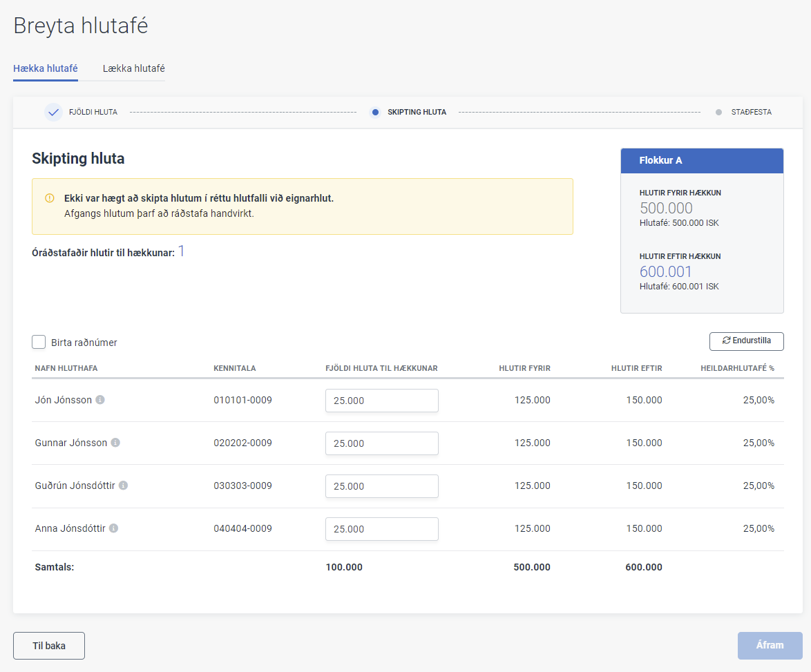Click the completed checkmark for Fjöldi hluta step
Viewport: 811px width, 672px height.
pos(53,112)
